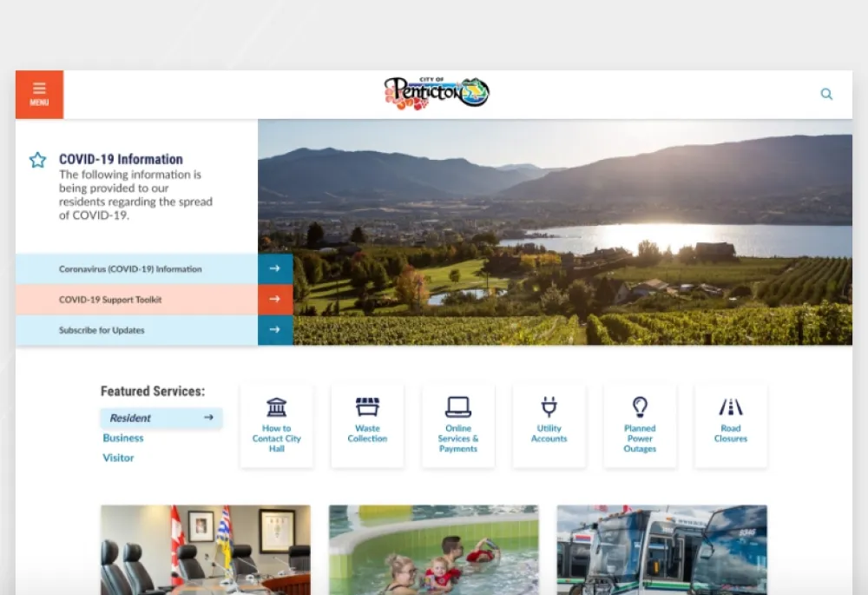Switch to Visitor featured services
The image size is (868, 595).
118,458
